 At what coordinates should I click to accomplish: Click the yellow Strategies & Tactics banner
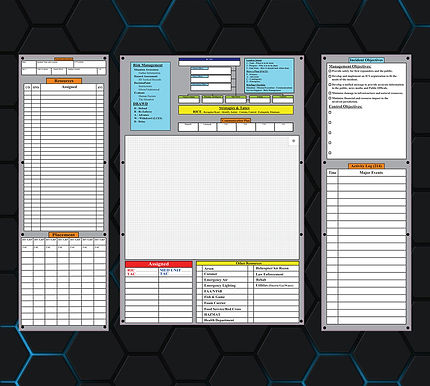coord(236,110)
